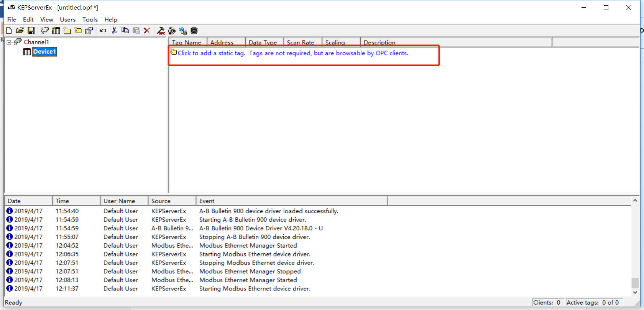Screen dimensions: 644x310
Task: Cut the selected item
Action: point(114,31)
